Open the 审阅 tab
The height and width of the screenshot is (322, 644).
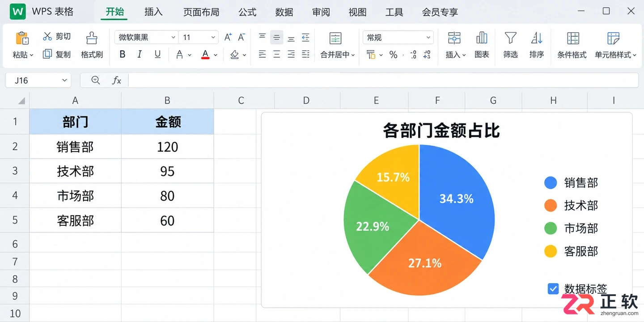[x=321, y=12]
